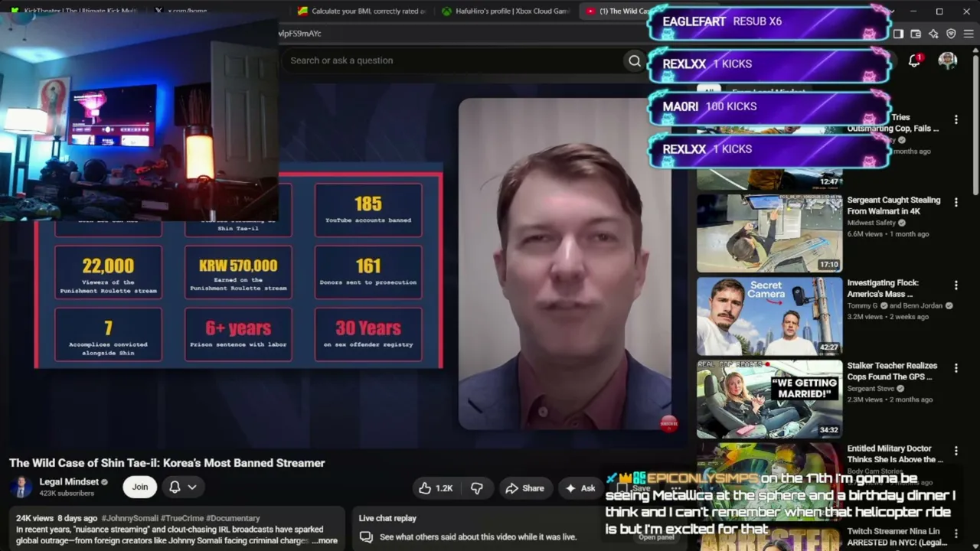The width and height of the screenshot is (980, 551).
Task: Open YouTube notifications bell with badge
Action: point(914,60)
